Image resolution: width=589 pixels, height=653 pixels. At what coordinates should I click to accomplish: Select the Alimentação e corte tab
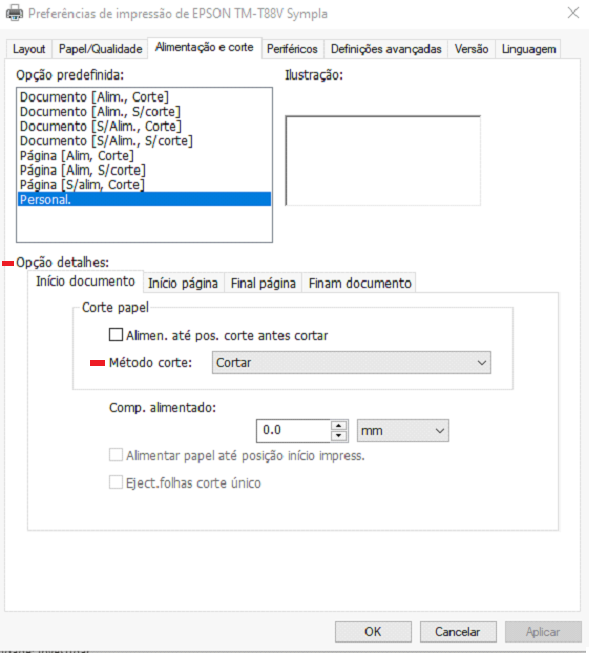click(x=204, y=47)
